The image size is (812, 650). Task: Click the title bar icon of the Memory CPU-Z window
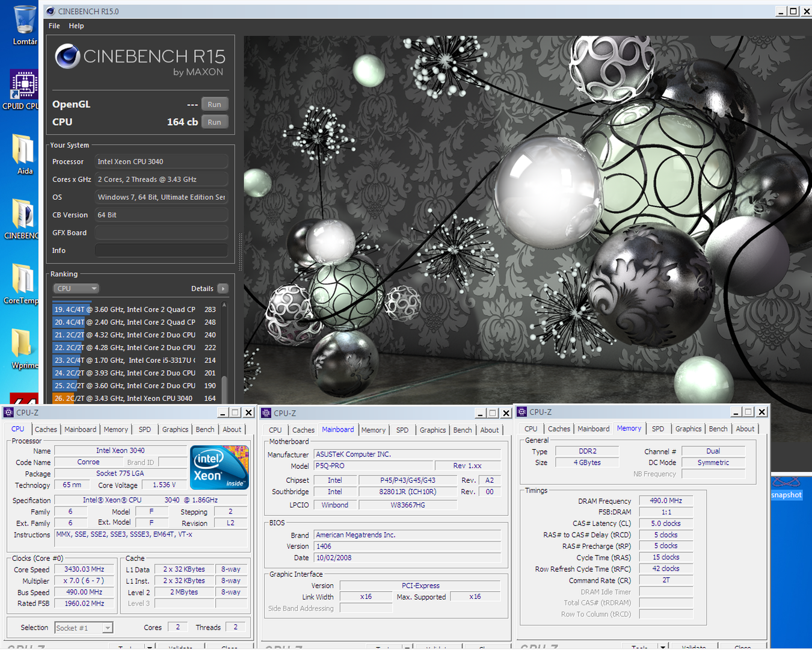coord(522,412)
